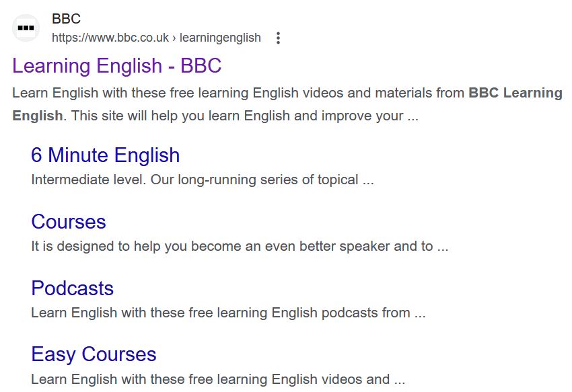Open the Learning English - BBC title link
Image resolution: width=572 pixels, height=392 pixels.
(x=116, y=66)
